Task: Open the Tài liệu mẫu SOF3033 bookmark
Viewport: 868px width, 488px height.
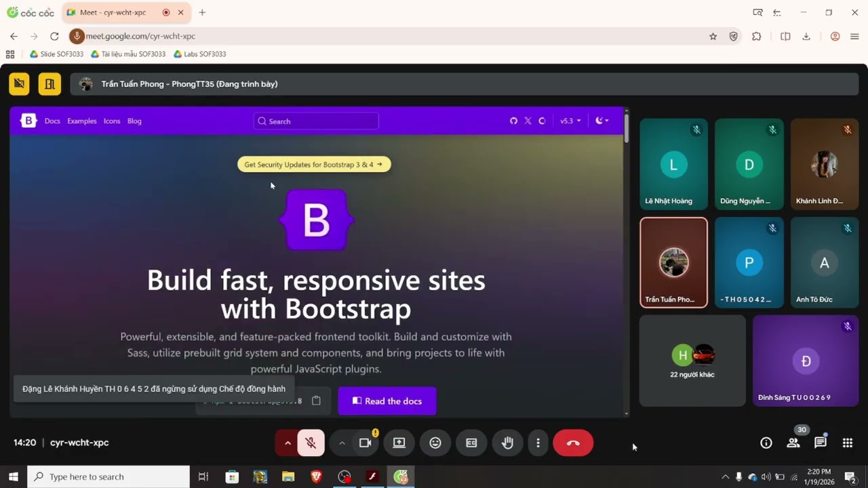Action: pos(128,54)
